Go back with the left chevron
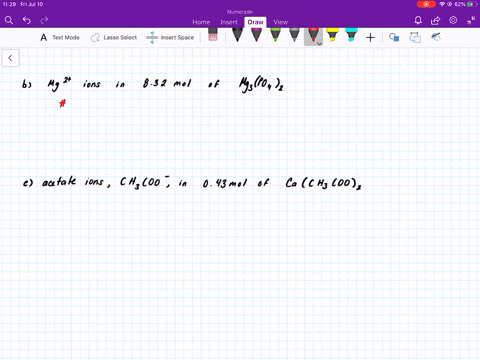Image resolution: width=480 pixels, height=360 pixels. click(x=10, y=58)
